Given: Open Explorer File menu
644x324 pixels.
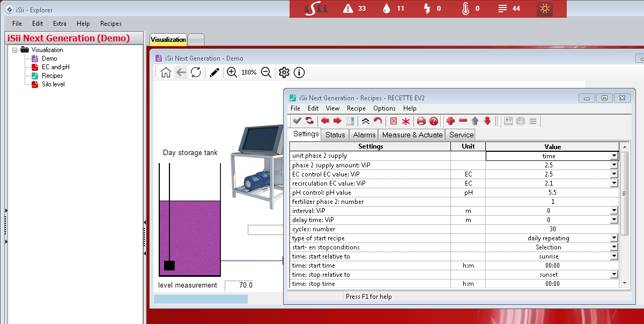Looking at the screenshot, I should click(x=17, y=24).
